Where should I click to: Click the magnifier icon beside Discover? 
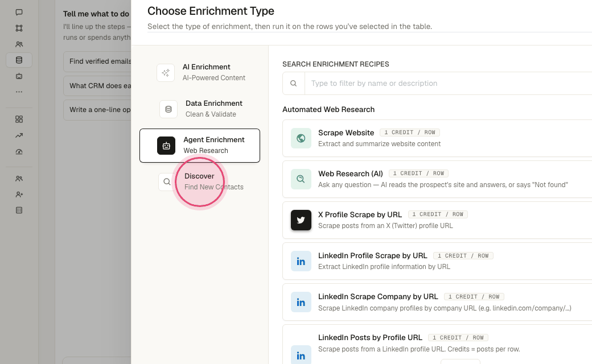166,182
